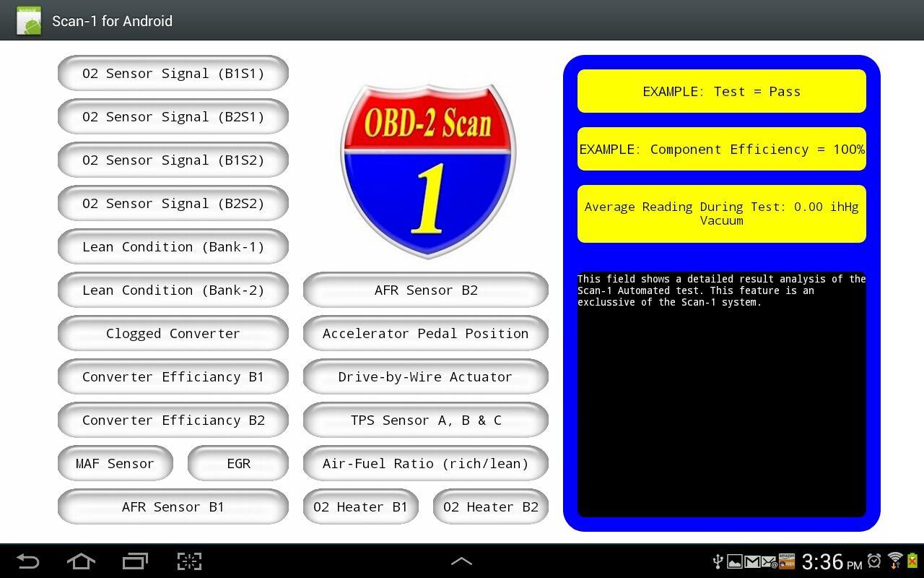Run the EGR test
The image size is (924, 578).
click(238, 463)
